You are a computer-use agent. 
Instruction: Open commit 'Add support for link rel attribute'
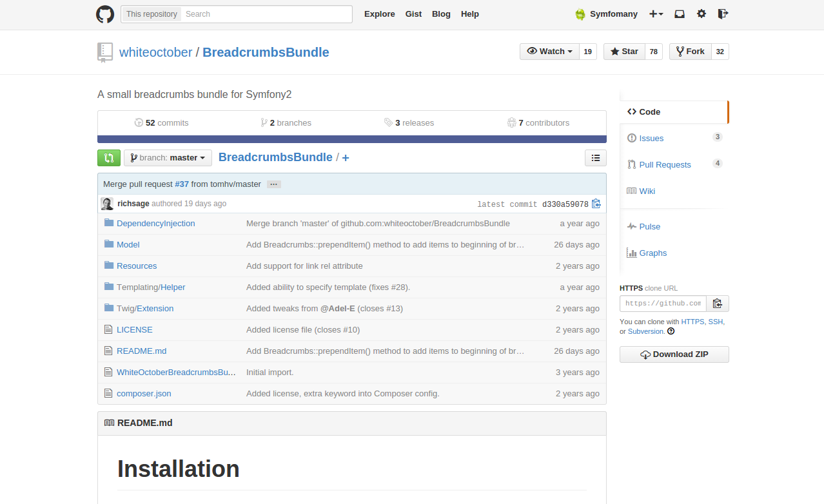304,266
